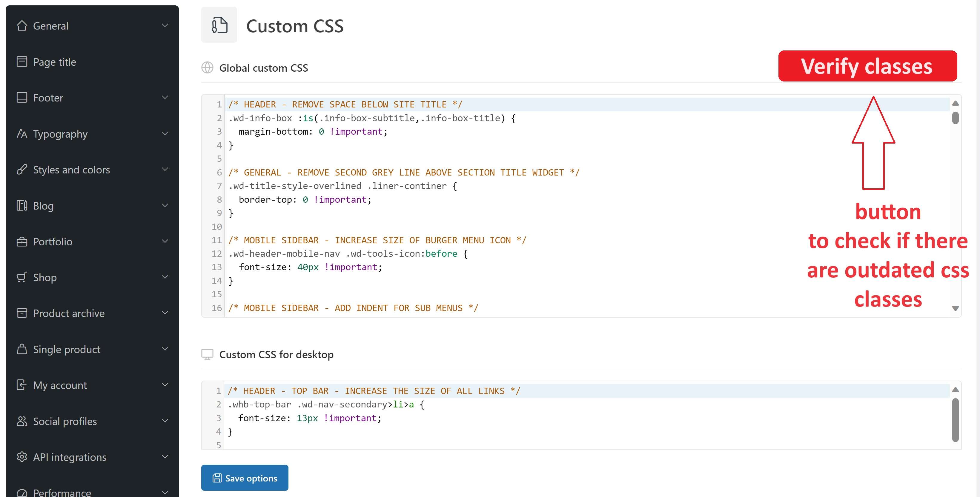Expand the Styles and colors chevron

coord(165,169)
